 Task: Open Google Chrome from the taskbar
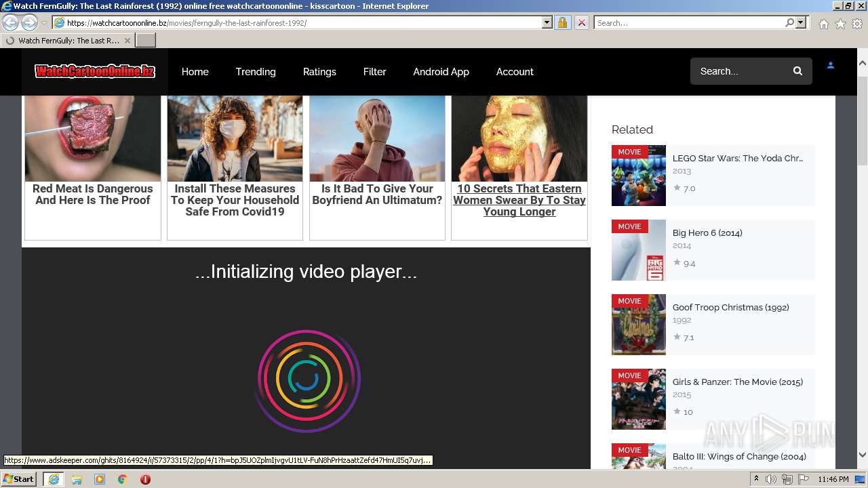[x=123, y=479]
